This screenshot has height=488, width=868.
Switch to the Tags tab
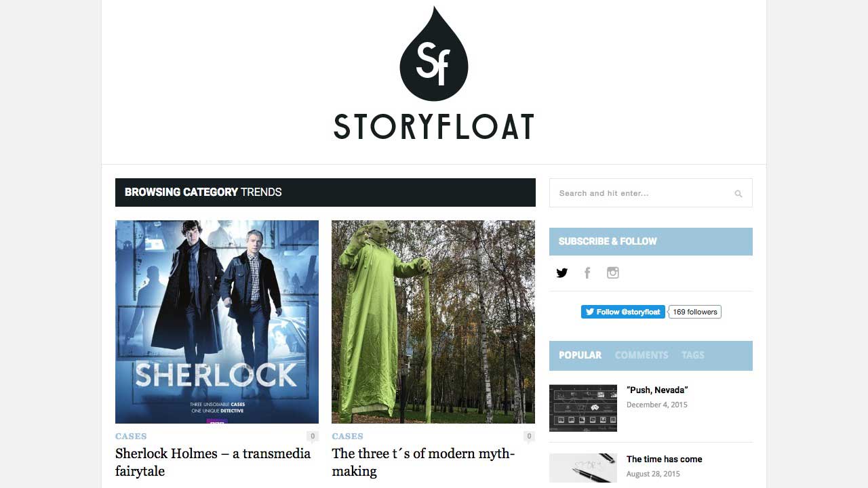point(693,355)
